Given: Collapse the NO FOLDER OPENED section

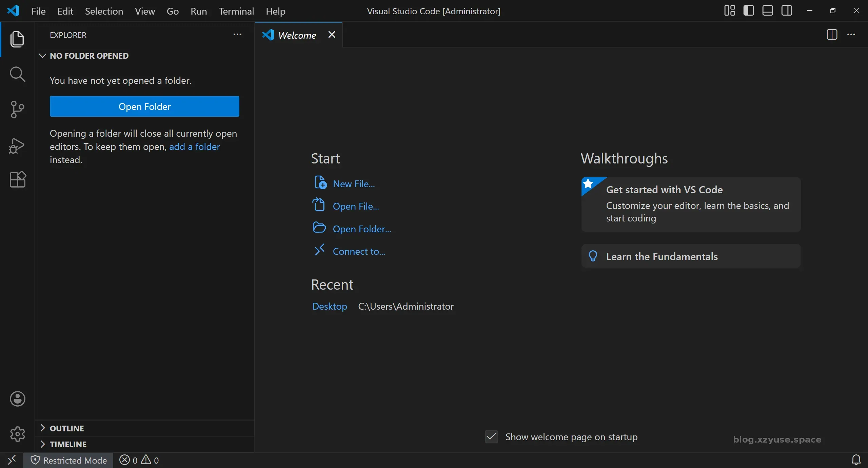Looking at the screenshot, I should pyautogui.click(x=89, y=56).
